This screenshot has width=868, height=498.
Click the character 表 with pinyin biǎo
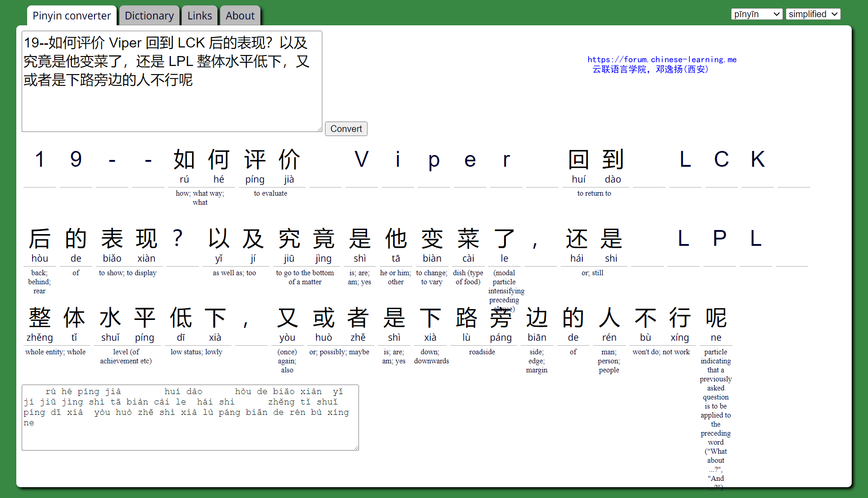click(x=112, y=239)
